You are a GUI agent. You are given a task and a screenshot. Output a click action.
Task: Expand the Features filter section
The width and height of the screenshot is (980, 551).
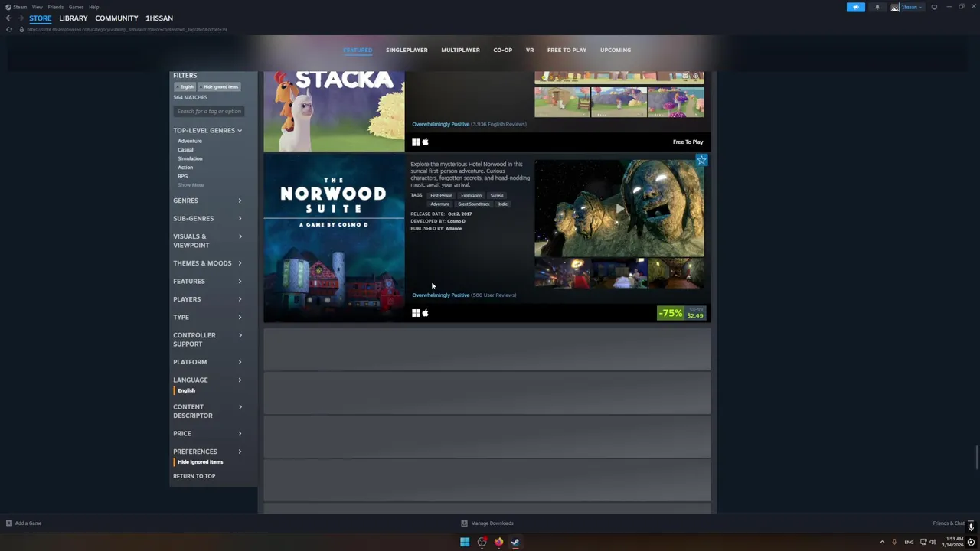tap(207, 281)
